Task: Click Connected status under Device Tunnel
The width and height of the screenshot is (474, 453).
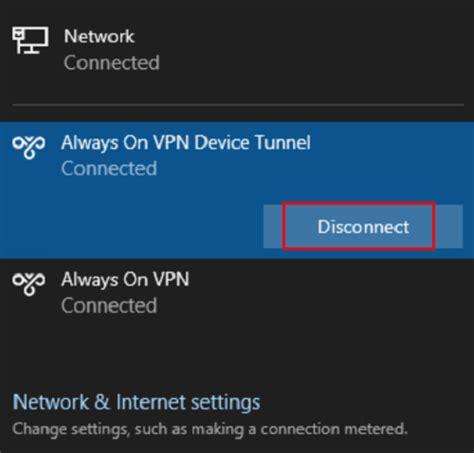Action: coord(109,168)
